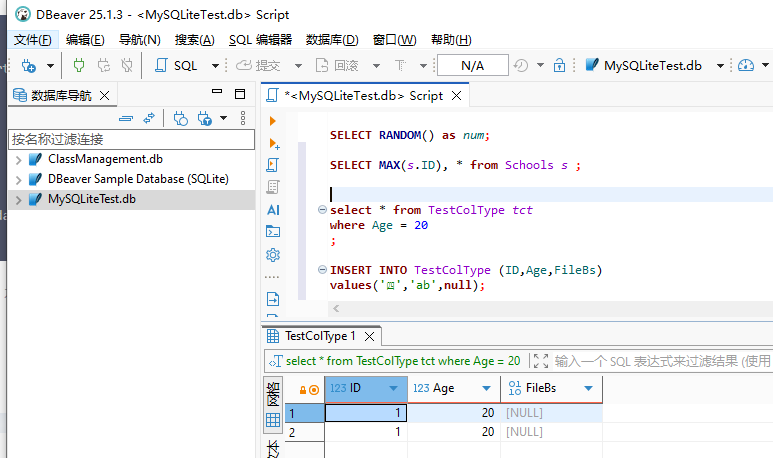773x458 pixels.
Task: Collapse the INSERT INTO query block
Action: tap(322, 270)
